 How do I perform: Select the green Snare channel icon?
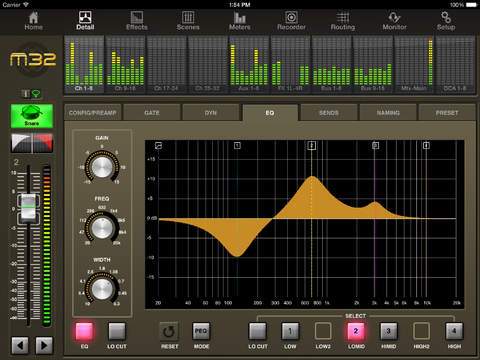click(x=32, y=116)
